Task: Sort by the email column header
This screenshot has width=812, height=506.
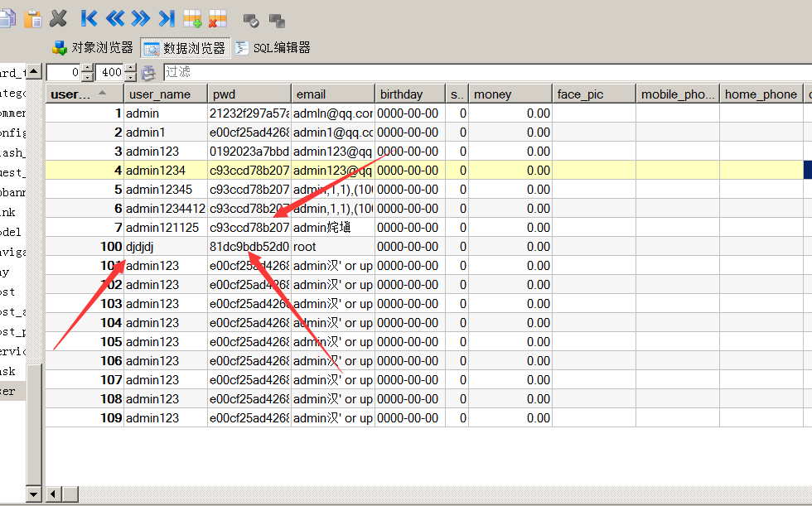Action: pos(333,94)
